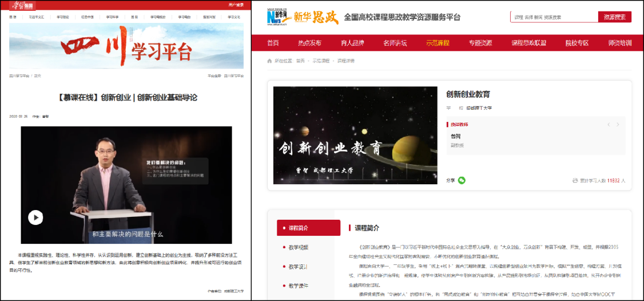Show the next teacher with the right arrow

617,125
